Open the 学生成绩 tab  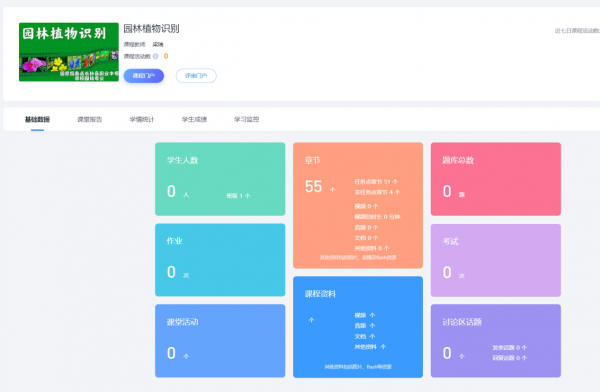[x=194, y=119]
